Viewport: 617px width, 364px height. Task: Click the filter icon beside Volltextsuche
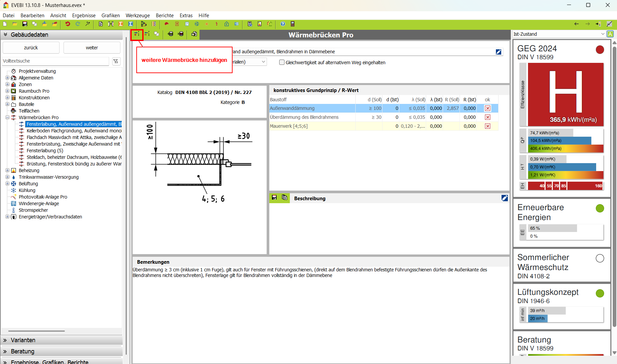pos(116,61)
